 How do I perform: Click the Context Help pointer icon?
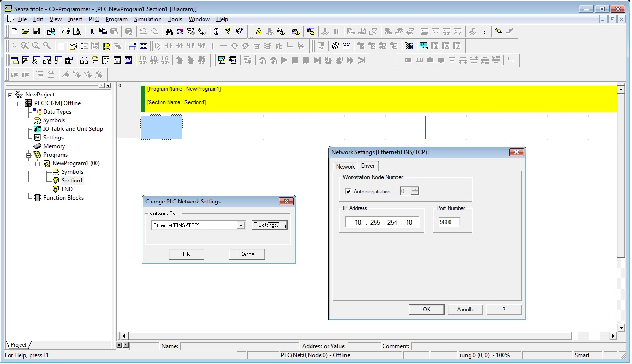pyautogui.click(x=239, y=32)
